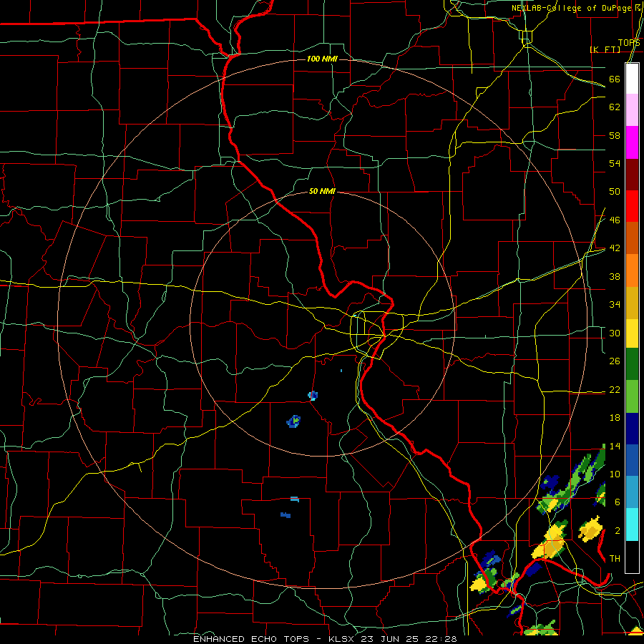Pick the navy swatch on the color scale
This screenshot has height=644, width=644.
[x=632, y=429]
